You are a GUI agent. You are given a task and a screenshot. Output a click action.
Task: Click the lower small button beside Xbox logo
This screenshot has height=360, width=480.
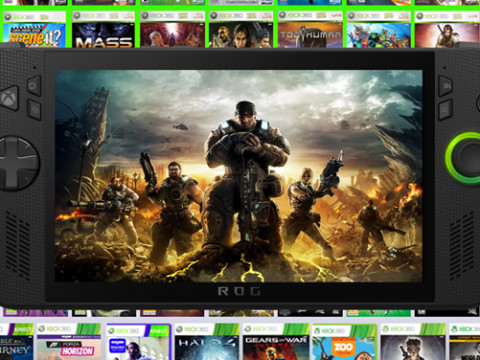click(x=34, y=109)
